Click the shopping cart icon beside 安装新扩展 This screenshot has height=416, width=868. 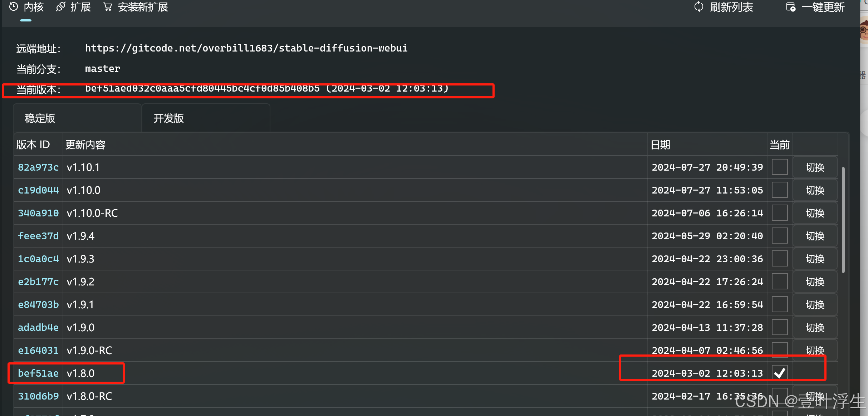click(108, 7)
